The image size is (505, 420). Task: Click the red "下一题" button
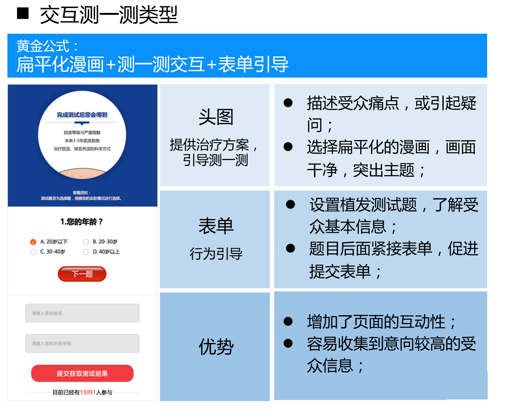point(82,274)
